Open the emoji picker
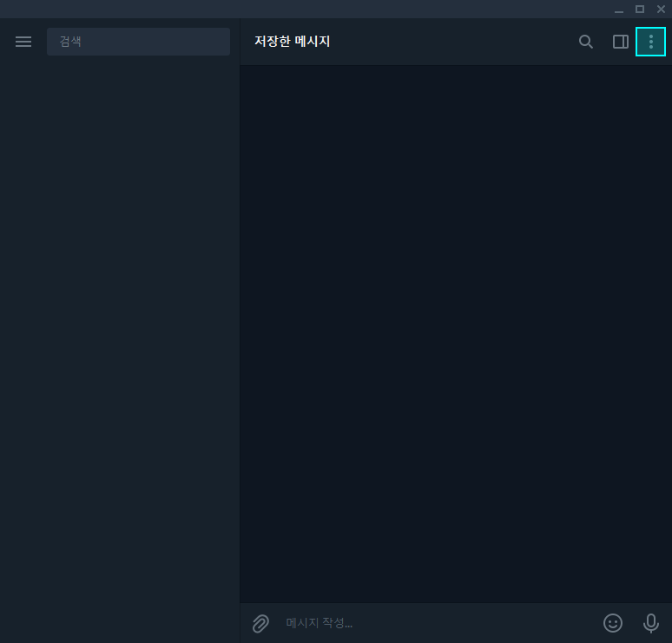 [x=613, y=623]
